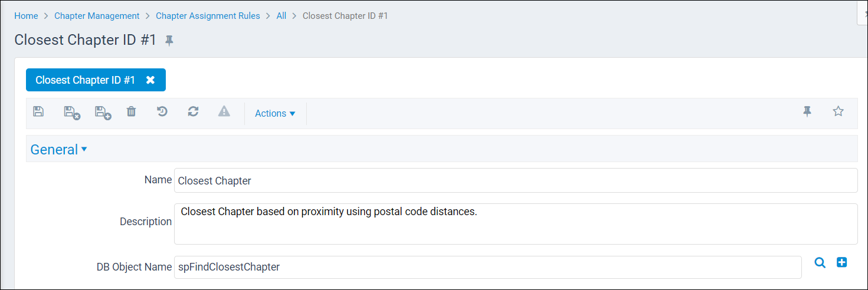This screenshot has width=868, height=290.
Task: Close the Closest Chapter ID #1 tab
Action: pyautogui.click(x=150, y=80)
